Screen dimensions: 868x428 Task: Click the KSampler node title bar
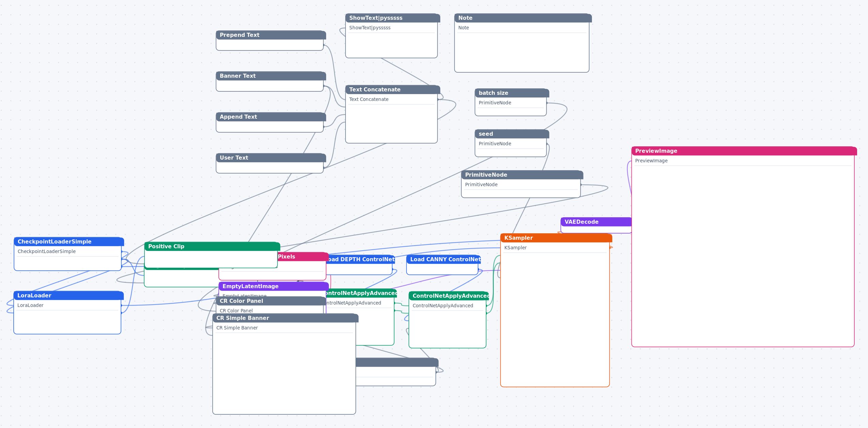pyautogui.click(x=556, y=238)
